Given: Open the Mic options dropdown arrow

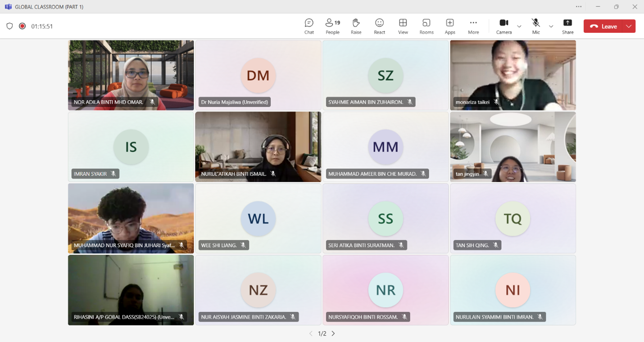Looking at the screenshot, I should (551, 27).
